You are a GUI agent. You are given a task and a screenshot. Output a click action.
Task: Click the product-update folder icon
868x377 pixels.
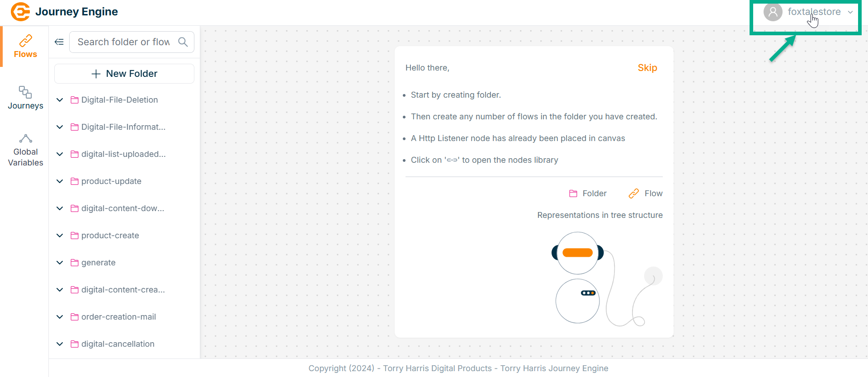[75, 181]
